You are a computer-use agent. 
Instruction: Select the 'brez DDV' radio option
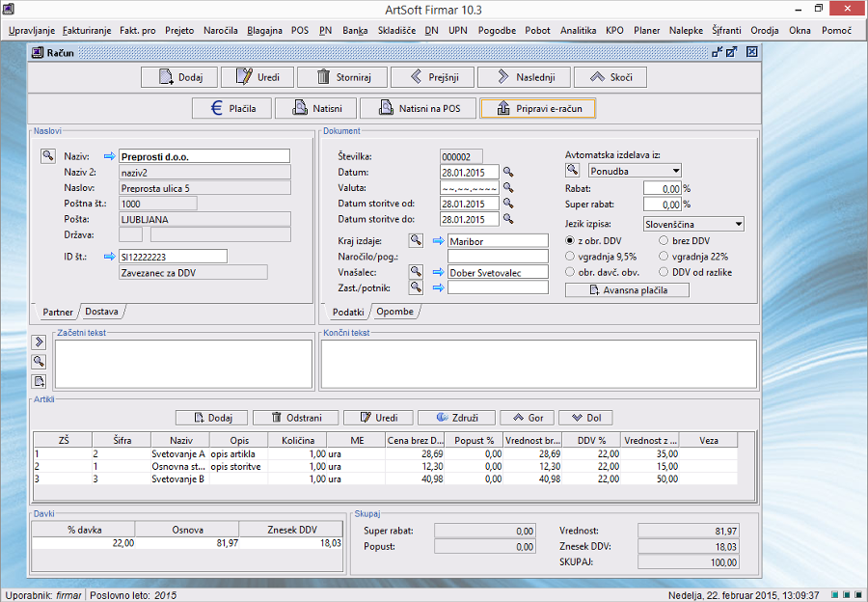tap(664, 240)
